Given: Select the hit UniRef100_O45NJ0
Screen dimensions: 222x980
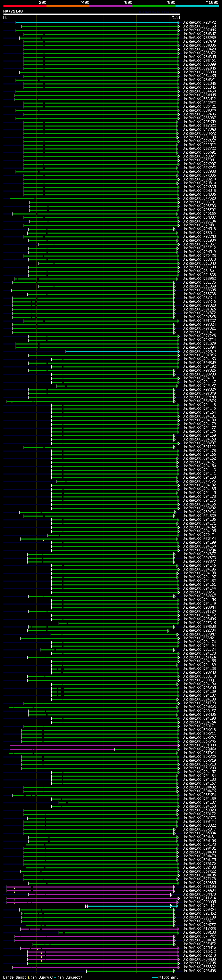Looking at the screenshot, I should 199,351.
